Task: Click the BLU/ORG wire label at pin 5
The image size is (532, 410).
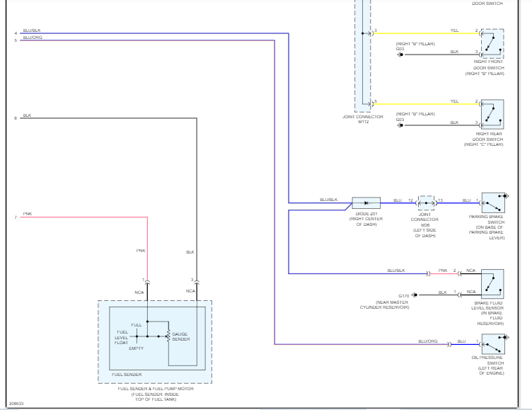Action: click(x=33, y=38)
